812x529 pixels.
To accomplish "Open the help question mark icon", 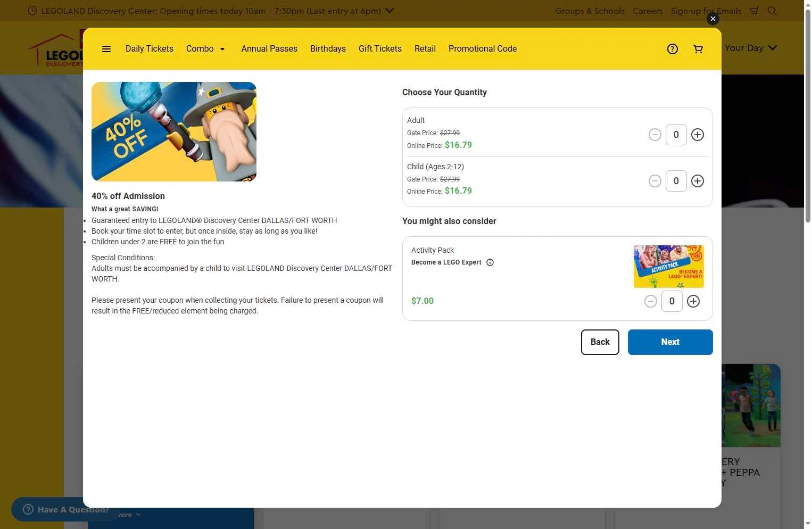I will tap(673, 49).
